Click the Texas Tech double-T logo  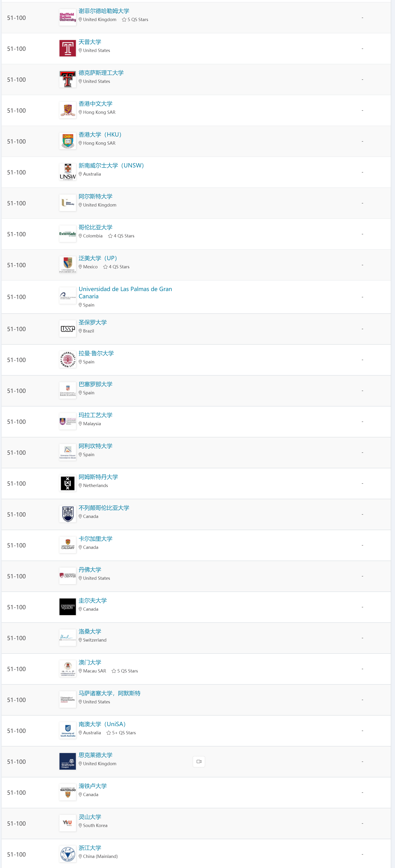click(67, 80)
